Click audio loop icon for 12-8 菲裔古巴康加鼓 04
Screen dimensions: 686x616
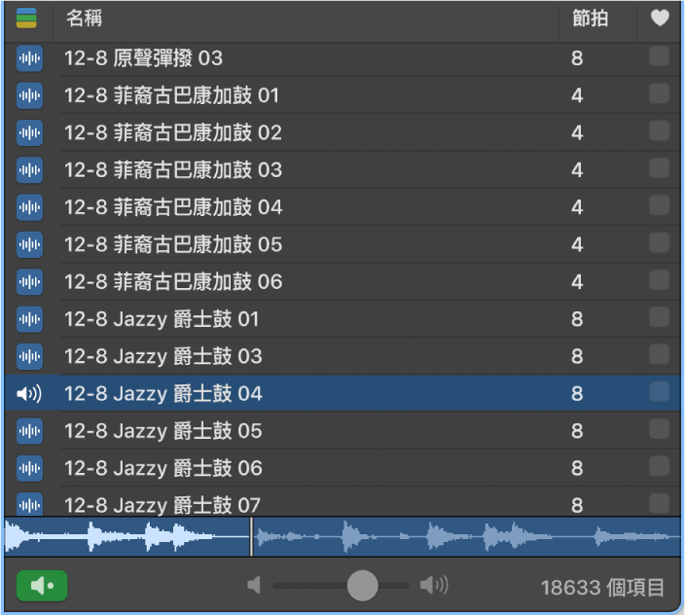[x=30, y=207]
